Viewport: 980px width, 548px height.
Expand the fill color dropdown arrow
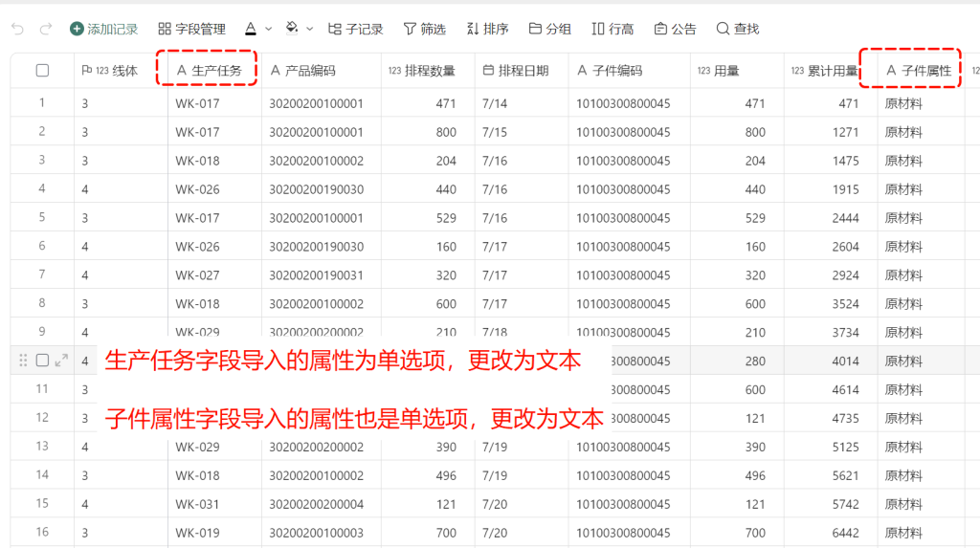[x=309, y=29]
